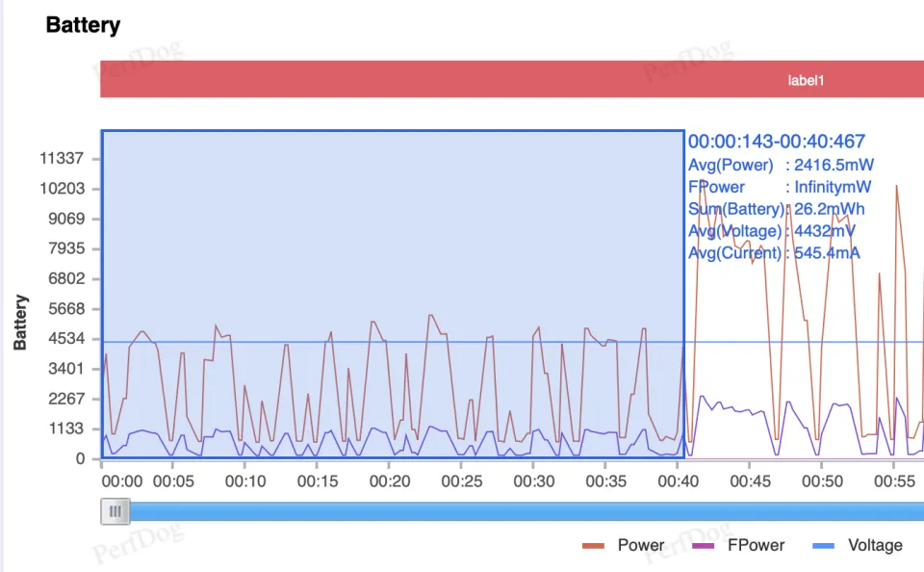
Task: Click the Battery chart title heading
Action: [83, 25]
